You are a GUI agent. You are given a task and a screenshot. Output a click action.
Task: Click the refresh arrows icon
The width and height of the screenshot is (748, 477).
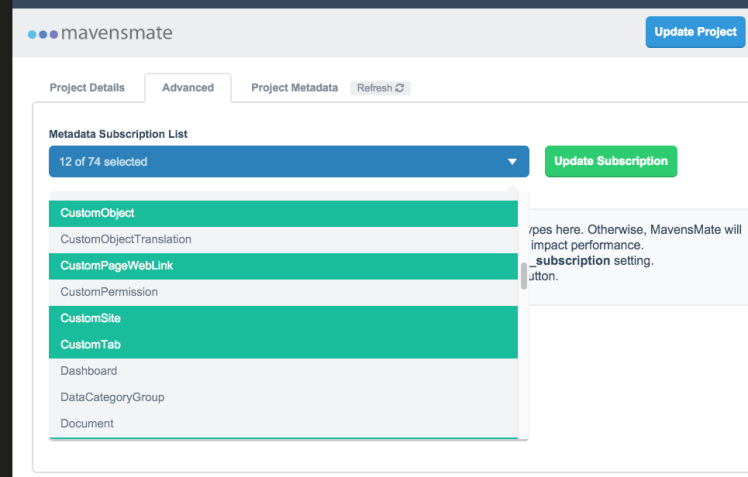400,88
